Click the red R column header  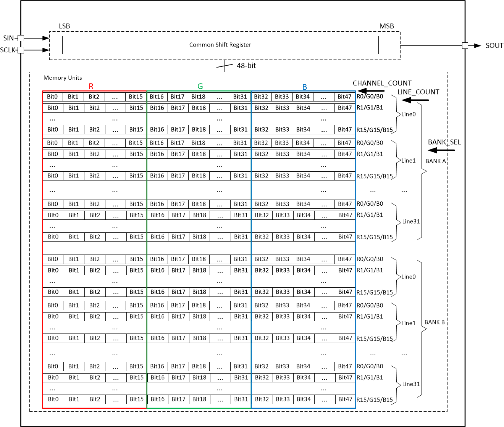(x=91, y=86)
